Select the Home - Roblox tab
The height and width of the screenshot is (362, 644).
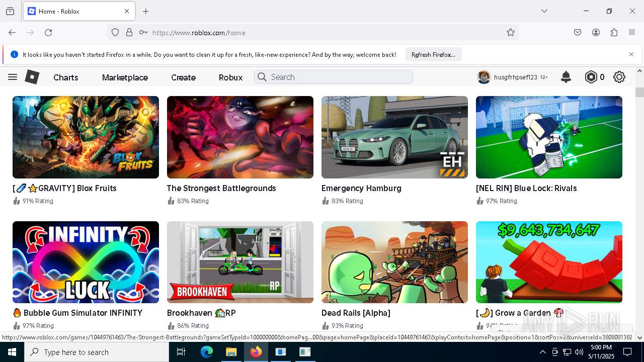78,11
